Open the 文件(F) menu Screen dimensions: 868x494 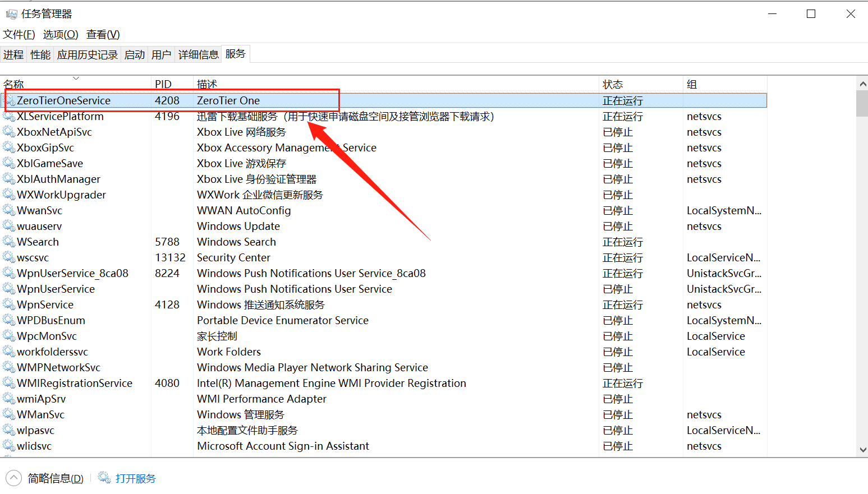19,35
